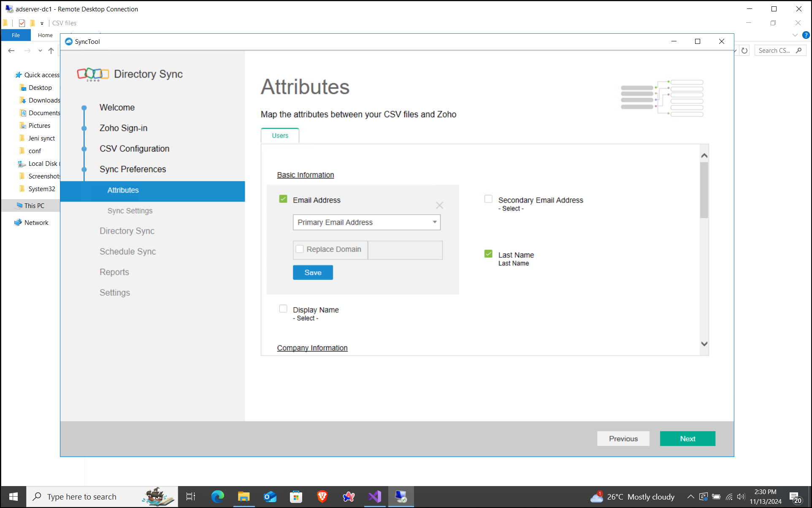The width and height of the screenshot is (812, 508).
Task: Open Microsoft Edge from the taskbar
Action: (x=218, y=497)
